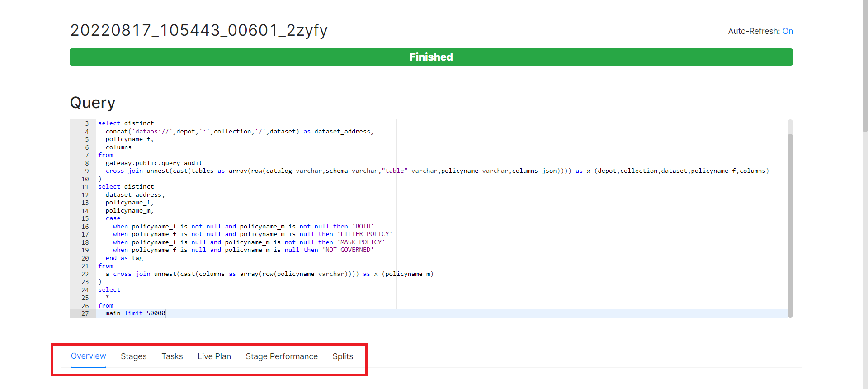This screenshot has width=868, height=389.
Task: Click 'columns' on line 6
Action: click(118, 147)
